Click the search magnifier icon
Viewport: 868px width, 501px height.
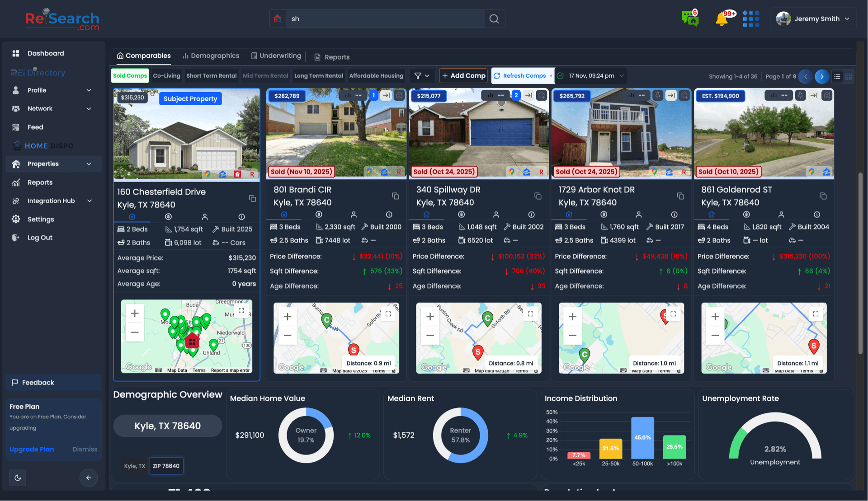(x=494, y=19)
